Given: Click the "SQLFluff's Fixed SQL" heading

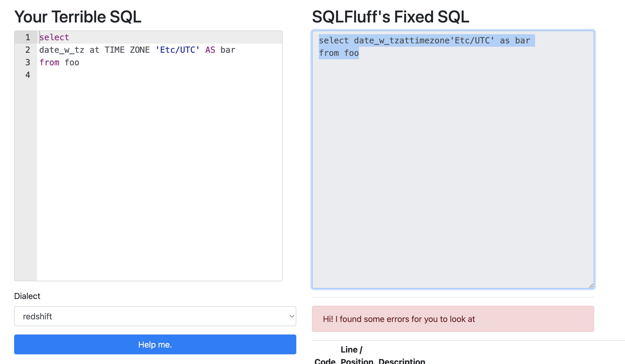Looking at the screenshot, I should pos(391,16).
